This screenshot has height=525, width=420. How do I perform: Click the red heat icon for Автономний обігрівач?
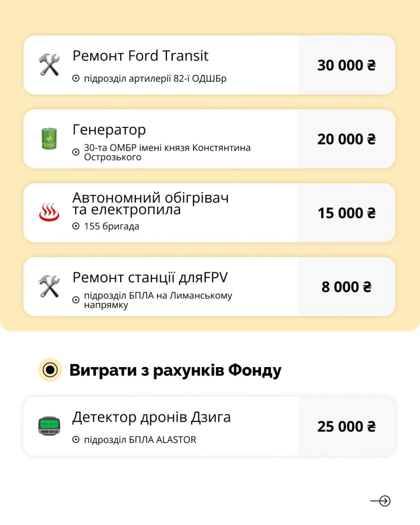49,212
